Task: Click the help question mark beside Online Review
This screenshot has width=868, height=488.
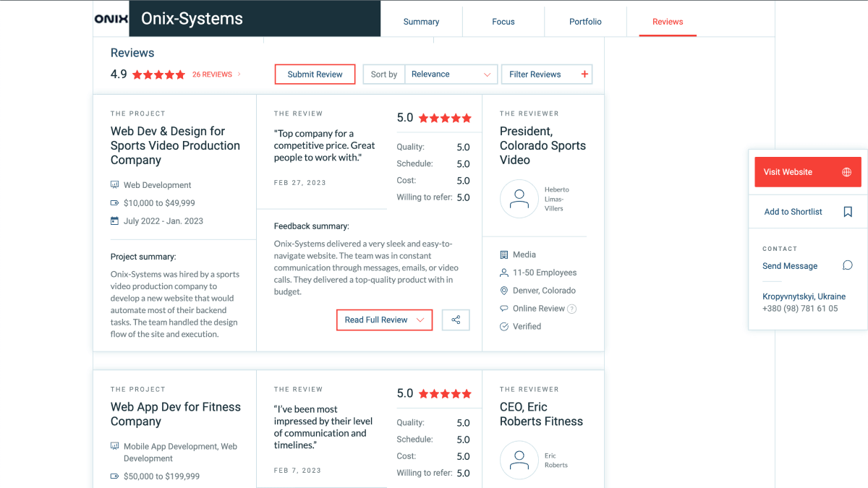Action: pyautogui.click(x=572, y=309)
